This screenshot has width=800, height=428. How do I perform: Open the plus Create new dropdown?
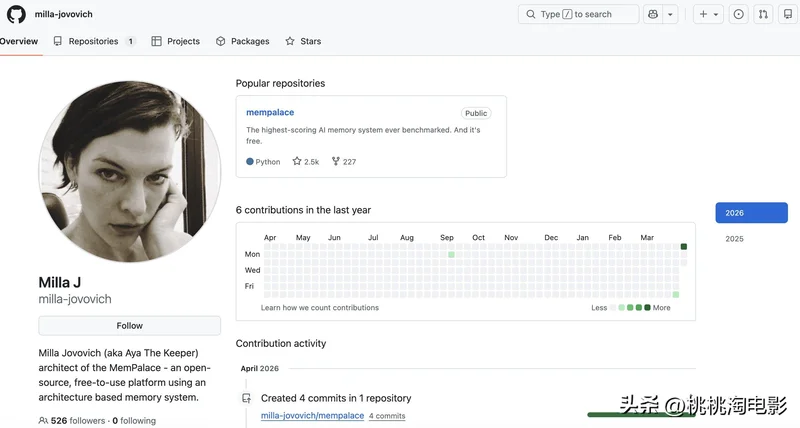pyautogui.click(x=709, y=14)
